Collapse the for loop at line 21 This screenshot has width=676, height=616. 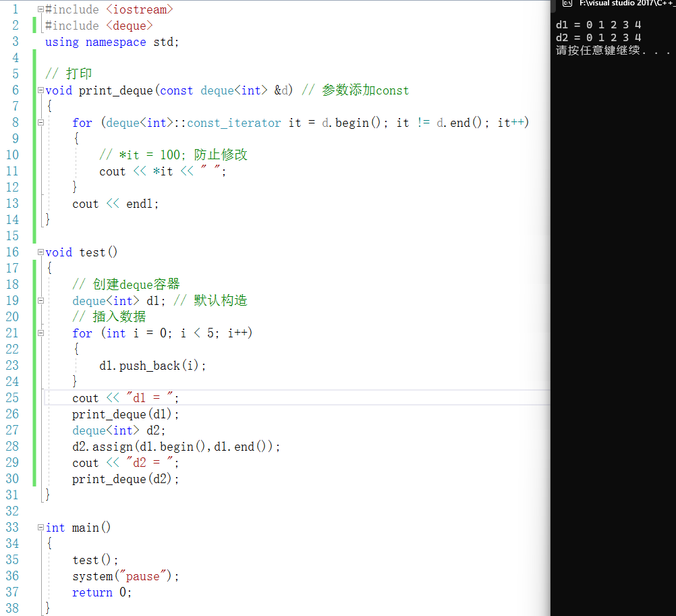click(40, 333)
